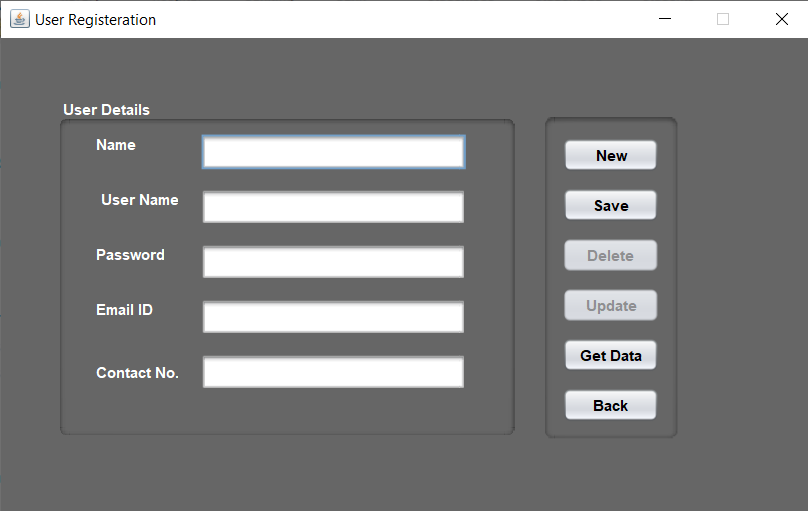Focus the User Name text box
808x511 pixels.
click(x=333, y=207)
